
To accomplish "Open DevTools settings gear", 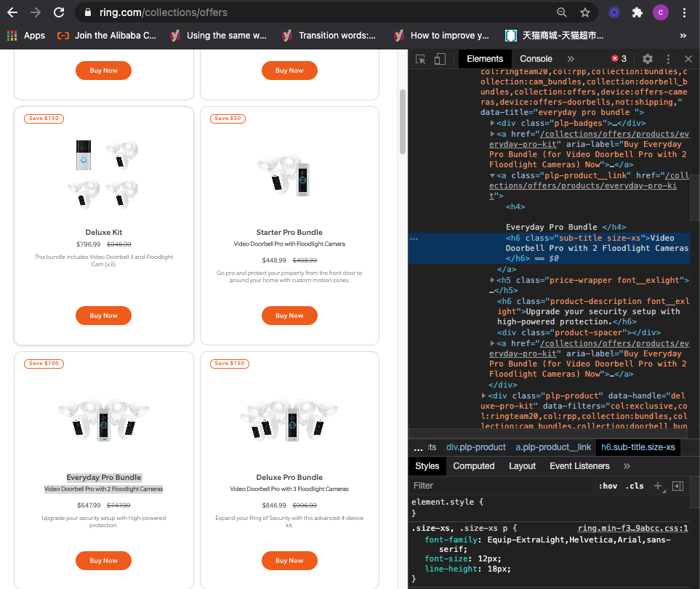I will point(648,59).
